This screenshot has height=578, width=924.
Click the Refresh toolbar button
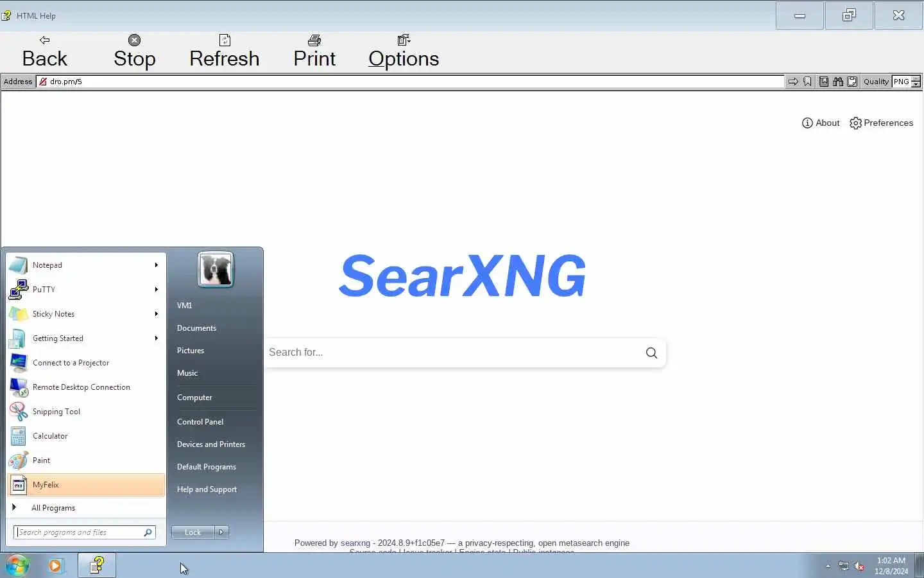[x=224, y=51]
